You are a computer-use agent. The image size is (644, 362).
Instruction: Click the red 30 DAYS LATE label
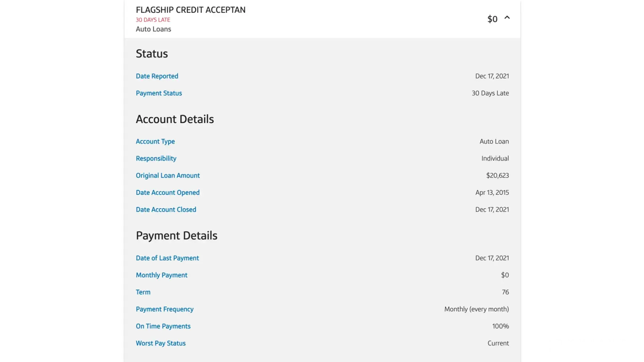[153, 20]
